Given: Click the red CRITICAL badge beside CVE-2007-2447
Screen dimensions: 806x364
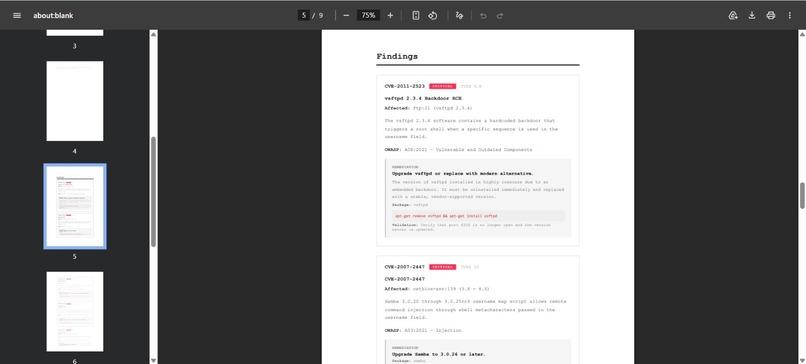Looking at the screenshot, I should point(443,267).
